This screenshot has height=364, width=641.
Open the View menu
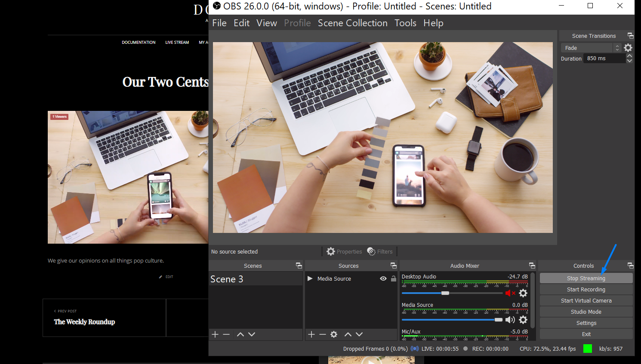click(x=267, y=23)
